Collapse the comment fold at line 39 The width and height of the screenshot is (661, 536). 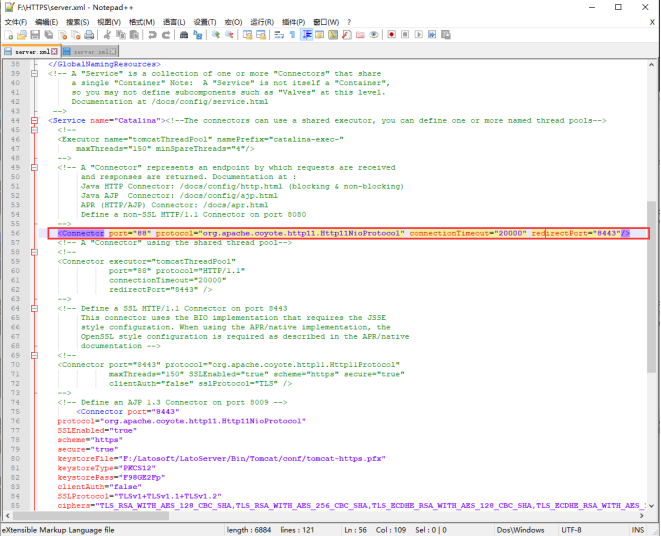click(35, 73)
